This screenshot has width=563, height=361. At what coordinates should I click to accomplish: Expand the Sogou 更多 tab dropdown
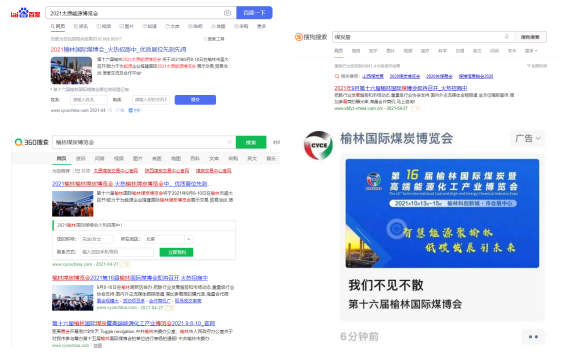531,51
